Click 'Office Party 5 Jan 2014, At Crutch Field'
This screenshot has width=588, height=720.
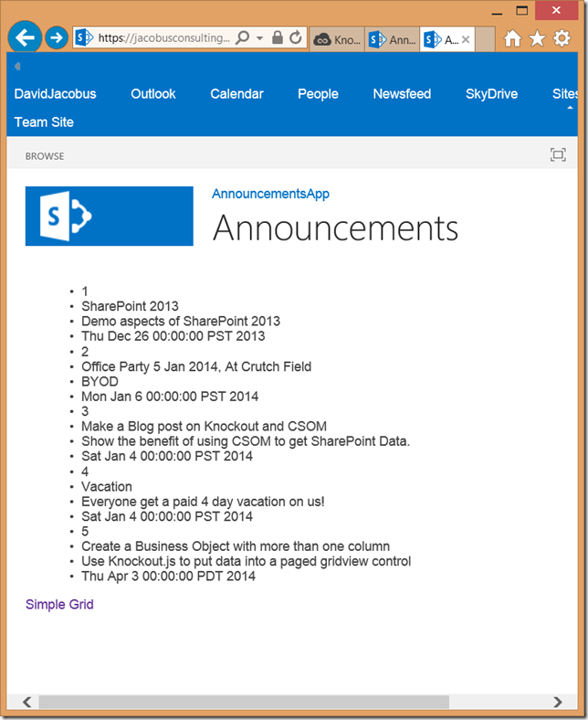(196, 366)
